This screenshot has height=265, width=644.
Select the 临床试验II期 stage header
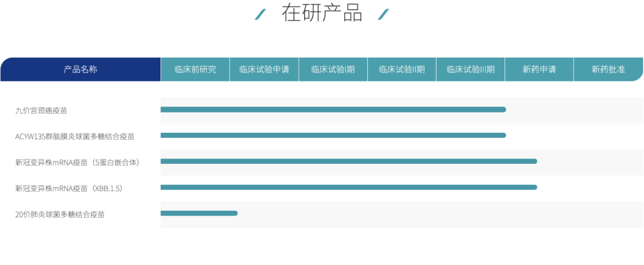pyautogui.click(x=402, y=69)
